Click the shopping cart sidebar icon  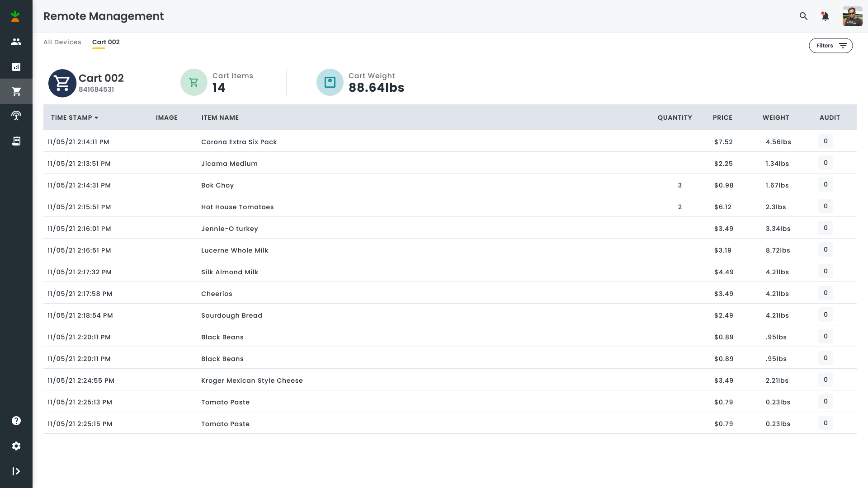click(16, 91)
